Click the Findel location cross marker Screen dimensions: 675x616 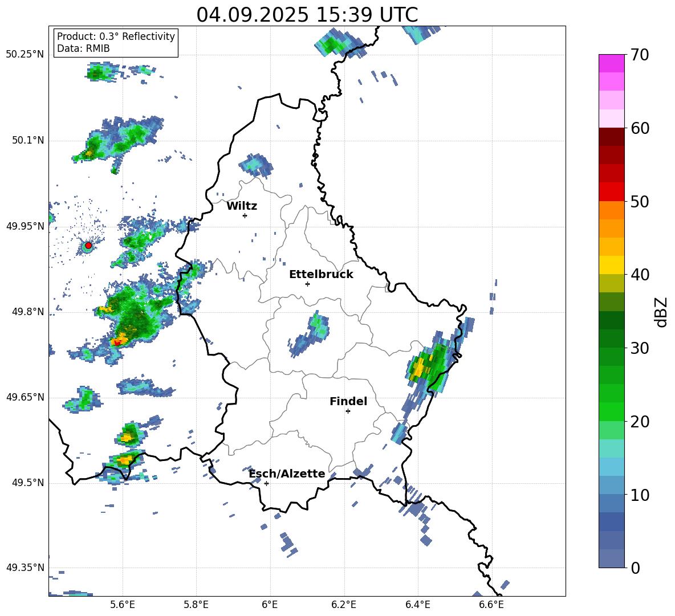pos(348,411)
